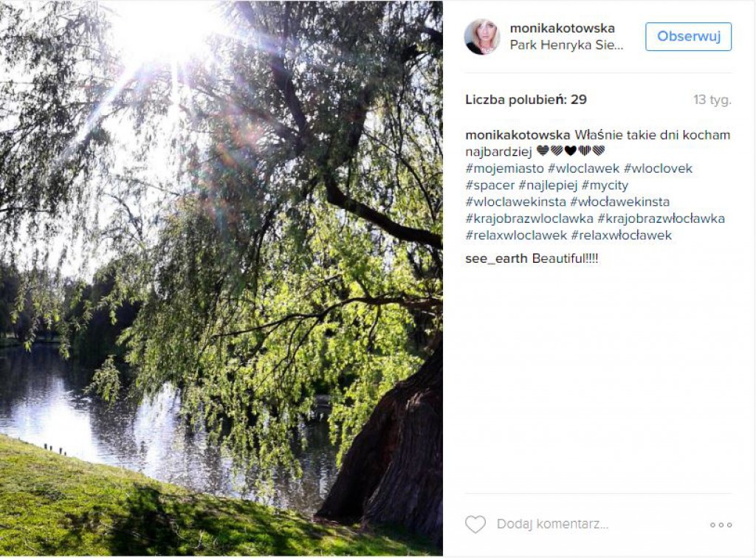Open the monikakotowska username in the header
The height and width of the screenshot is (558, 756).
pyautogui.click(x=562, y=29)
